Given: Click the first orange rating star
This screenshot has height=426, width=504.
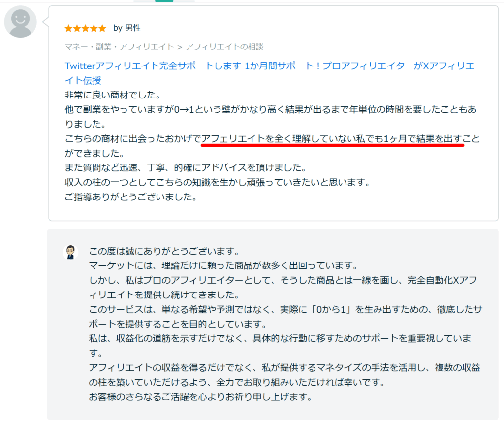Looking at the screenshot, I should pos(68,28).
